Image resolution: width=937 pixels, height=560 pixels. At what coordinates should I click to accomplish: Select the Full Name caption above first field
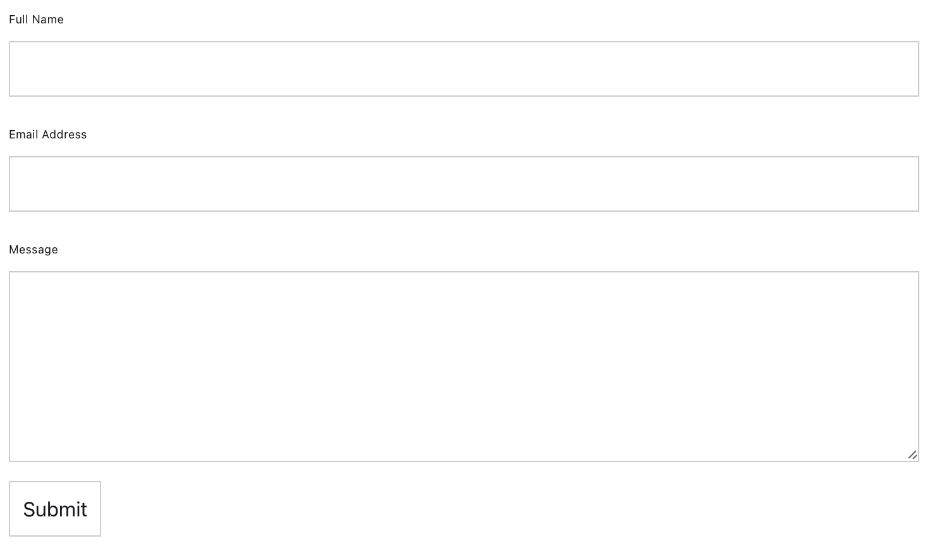point(36,20)
